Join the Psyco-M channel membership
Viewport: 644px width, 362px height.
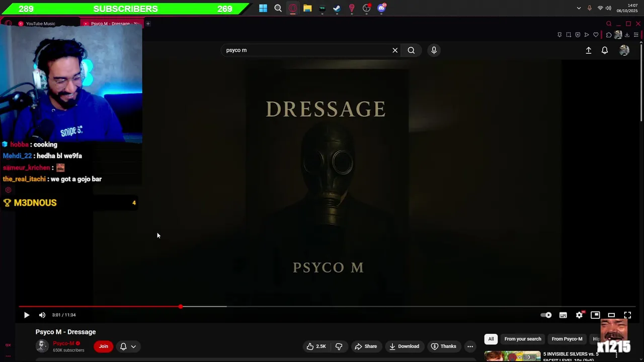click(x=104, y=346)
